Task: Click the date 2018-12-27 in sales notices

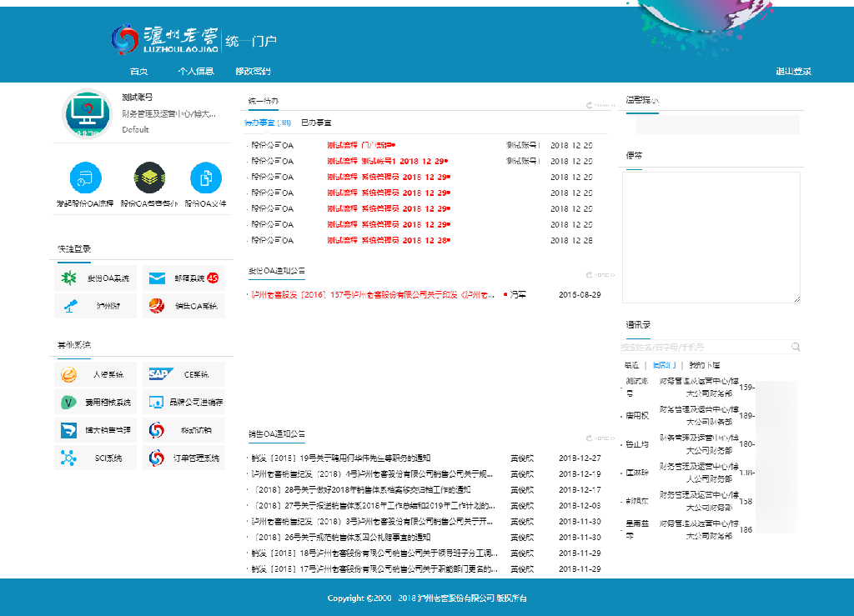Action: [x=580, y=458]
